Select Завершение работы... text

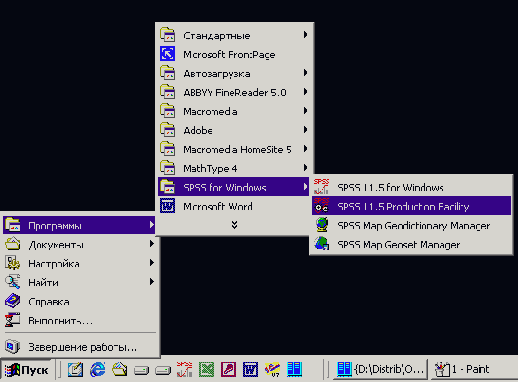(82, 347)
